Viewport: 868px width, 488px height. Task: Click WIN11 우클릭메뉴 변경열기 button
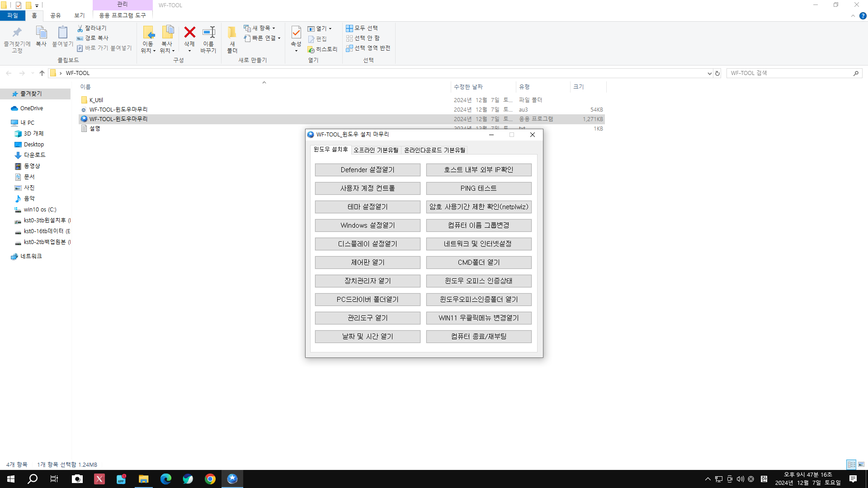[479, 318]
